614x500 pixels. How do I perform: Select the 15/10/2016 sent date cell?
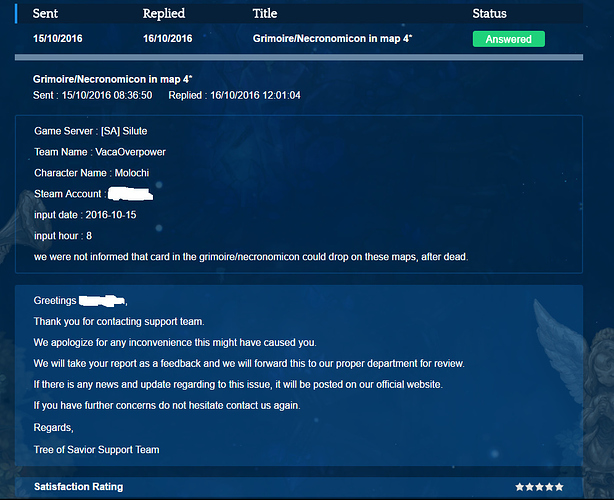pyautogui.click(x=60, y=39)
